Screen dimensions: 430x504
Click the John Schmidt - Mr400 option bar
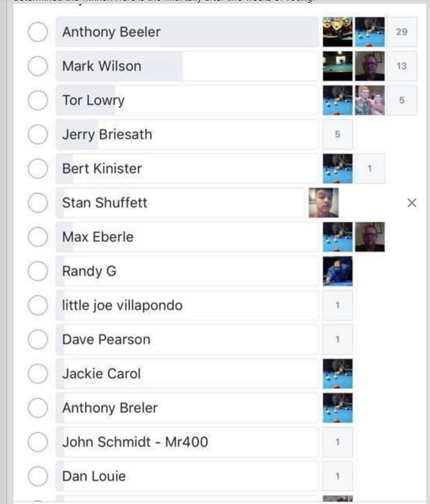point(187,442)
